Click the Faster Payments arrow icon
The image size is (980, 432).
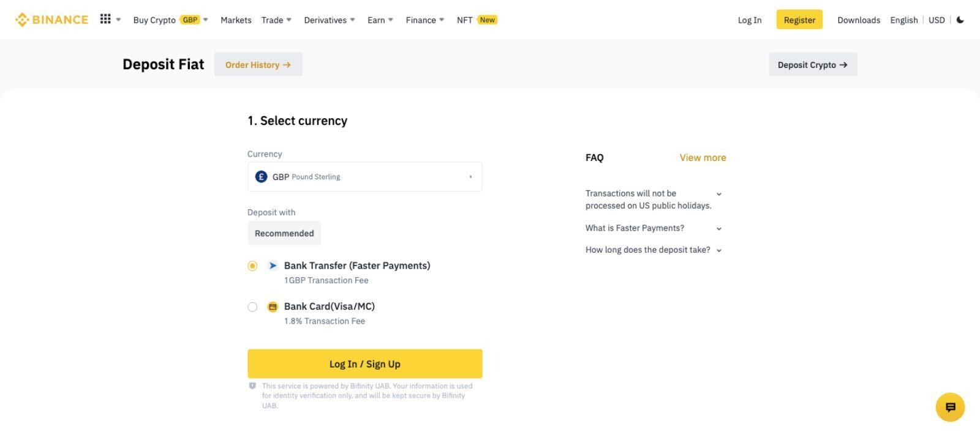273,266
